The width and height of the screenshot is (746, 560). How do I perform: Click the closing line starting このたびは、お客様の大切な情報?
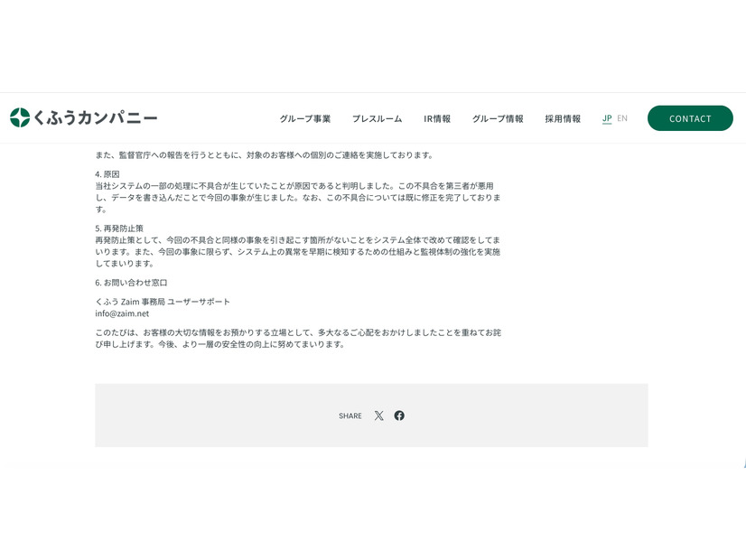(x=298, y=332)
